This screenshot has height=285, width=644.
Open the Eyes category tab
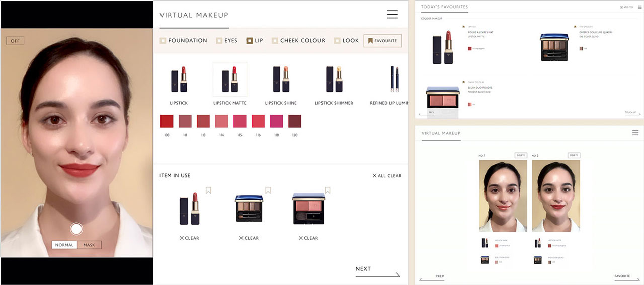click(x=227, y=41)
